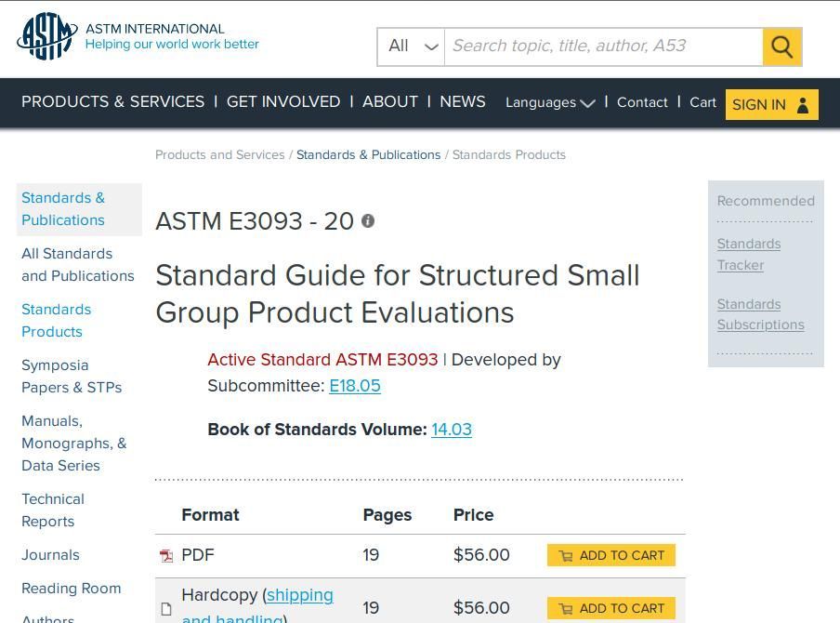Open Standards Products sidebar link

pyautogui.click(x=57, y=321)
